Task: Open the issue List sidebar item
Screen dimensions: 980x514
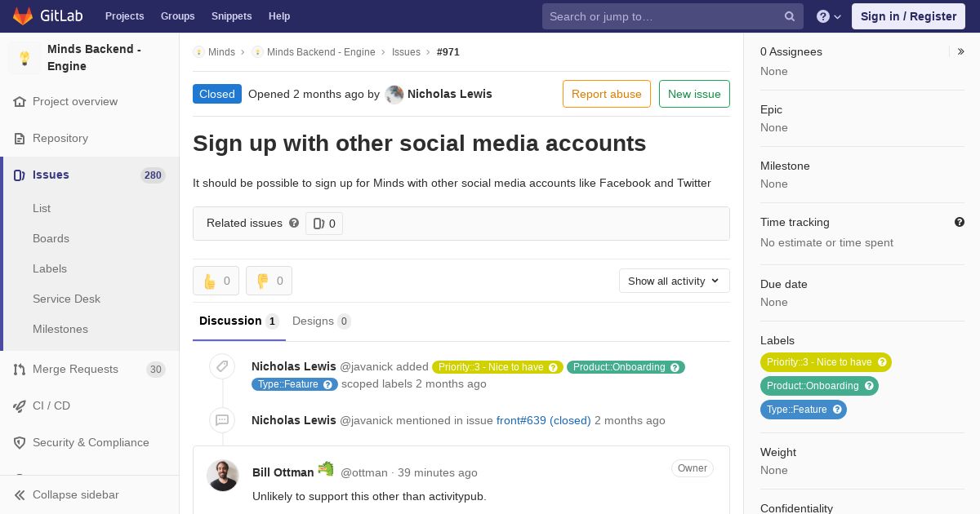Action: coord(42,208)
